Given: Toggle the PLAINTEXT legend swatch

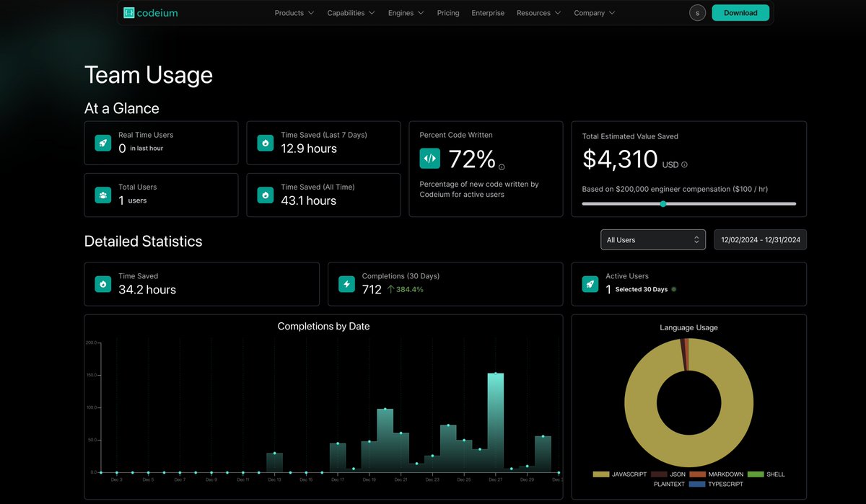Looking at the screenshot, I should (644, 485).
